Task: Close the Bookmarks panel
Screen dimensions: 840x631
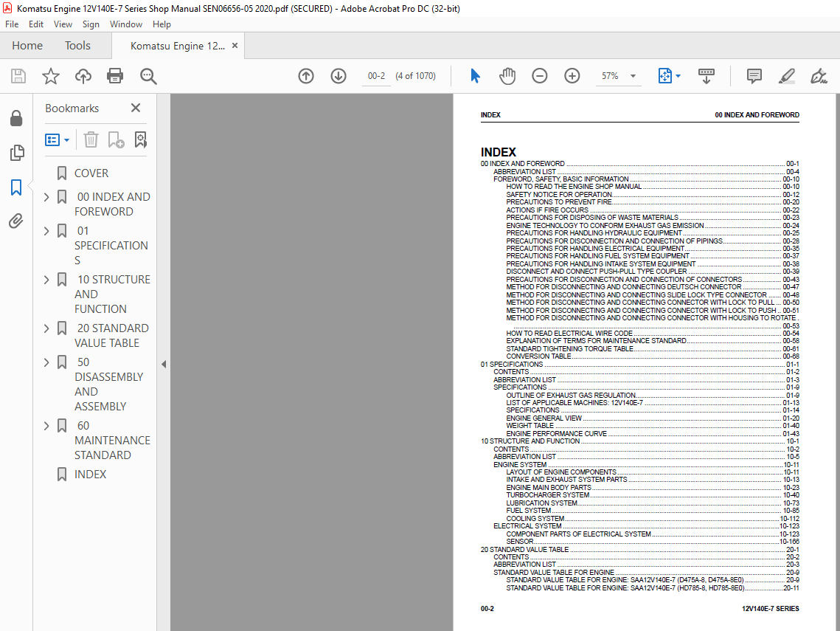Action: click(x=136, y=108)
